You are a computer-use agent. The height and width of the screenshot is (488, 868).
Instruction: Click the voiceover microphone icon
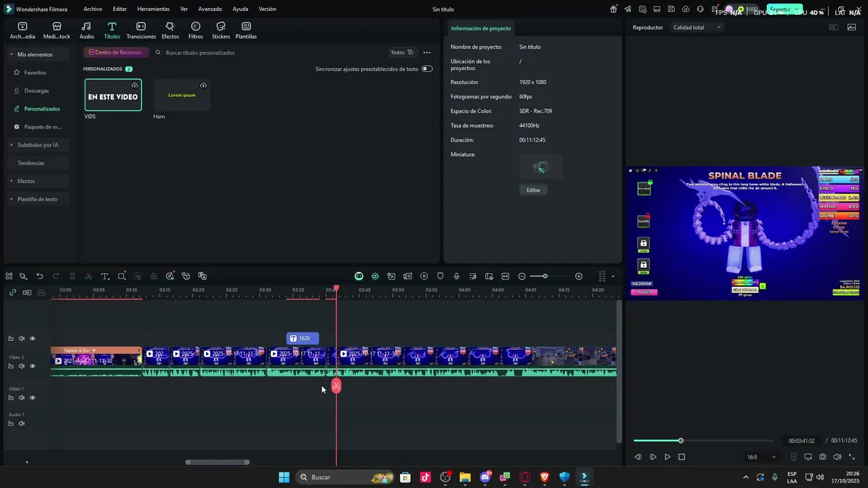[456, 276]
